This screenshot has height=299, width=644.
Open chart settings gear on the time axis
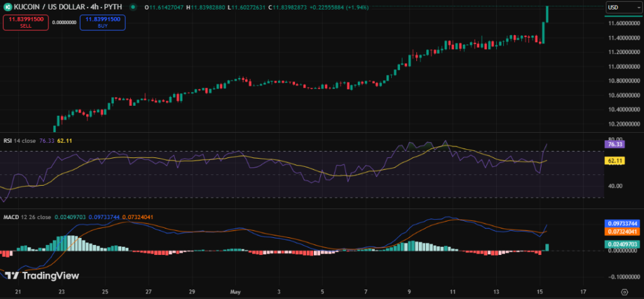(625, 292)
